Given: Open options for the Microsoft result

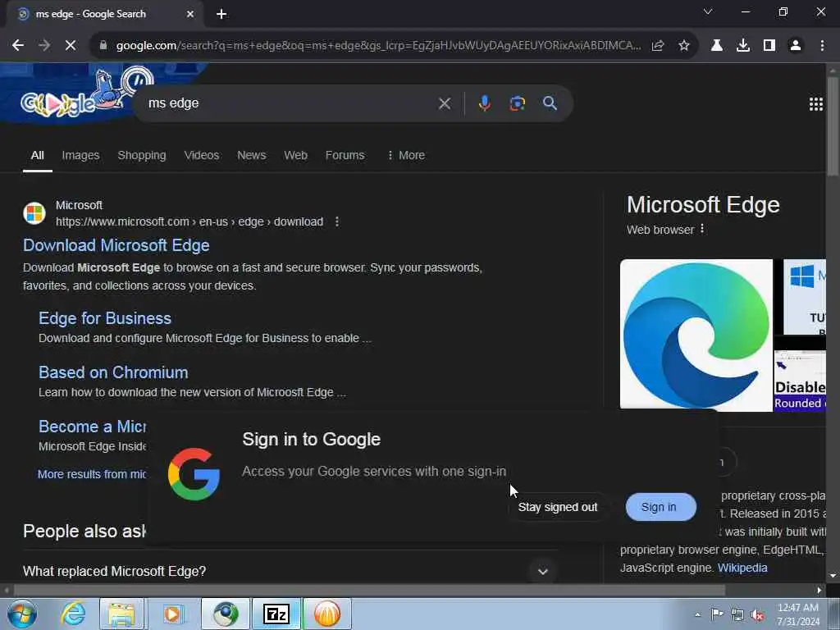Looking at the screenshot, I should (337, 221).
